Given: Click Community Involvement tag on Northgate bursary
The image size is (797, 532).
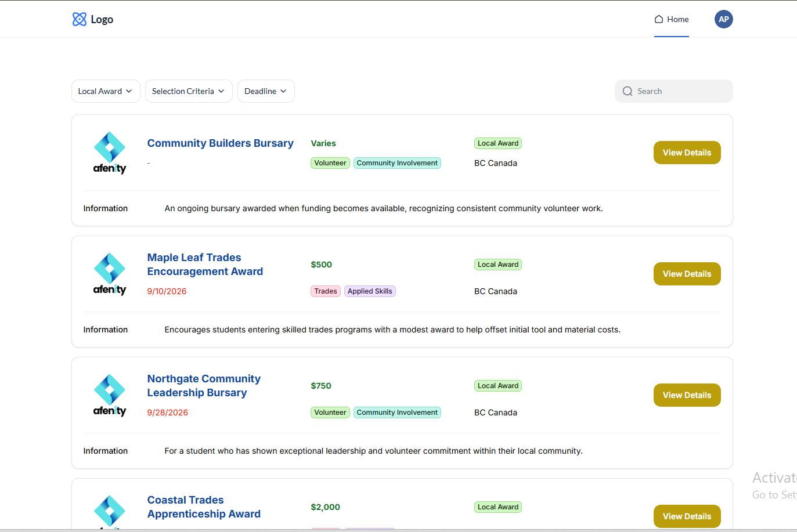Looking at the screenshot, I should tap(397, 412).
